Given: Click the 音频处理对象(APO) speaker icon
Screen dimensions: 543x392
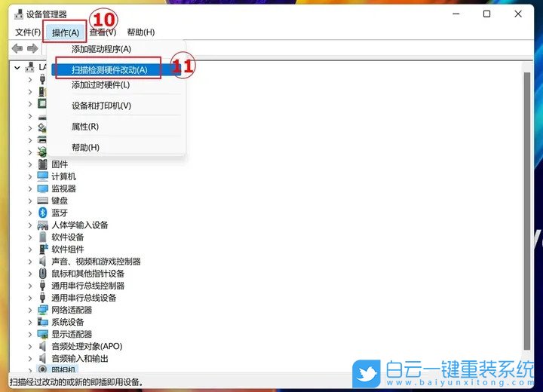Looking at the screenshot, I should (42, 346).
